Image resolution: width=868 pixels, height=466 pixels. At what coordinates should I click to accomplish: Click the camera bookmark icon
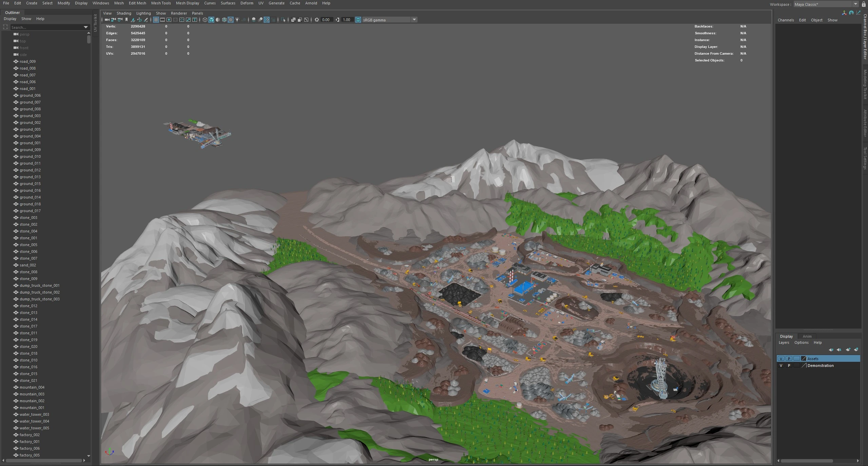pos(127,20)
